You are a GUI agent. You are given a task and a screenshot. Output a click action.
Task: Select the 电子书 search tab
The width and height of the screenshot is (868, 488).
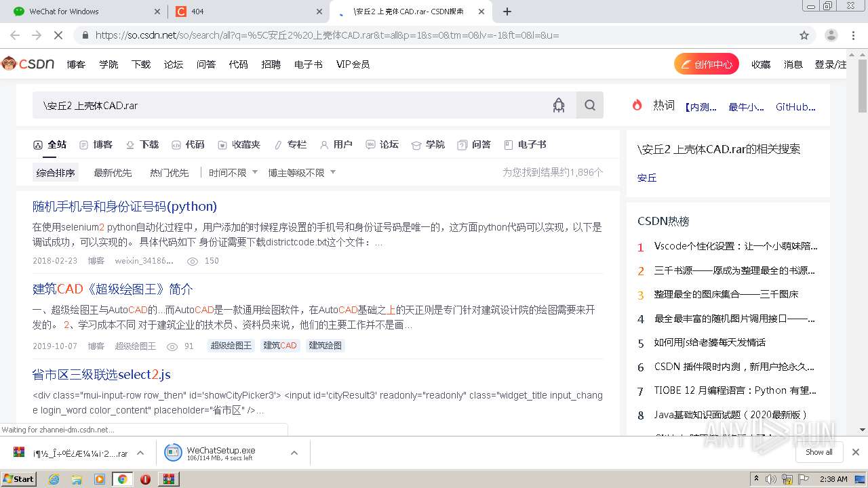525,144
